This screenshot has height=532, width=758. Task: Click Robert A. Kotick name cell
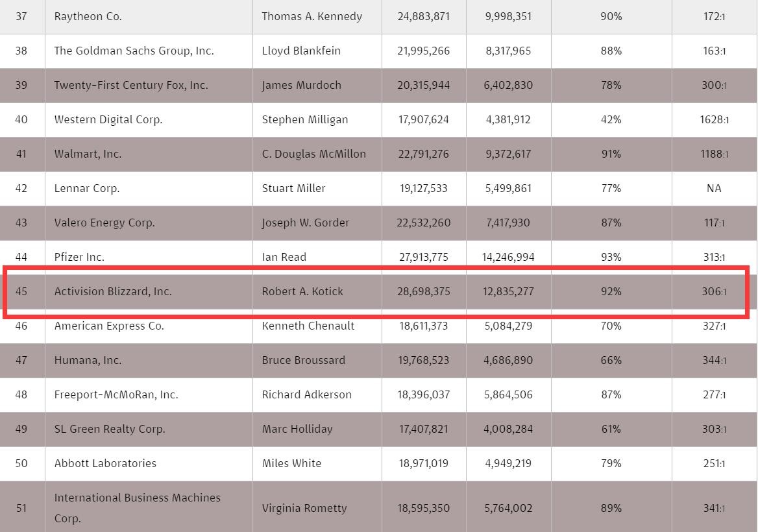coord(302,291)
